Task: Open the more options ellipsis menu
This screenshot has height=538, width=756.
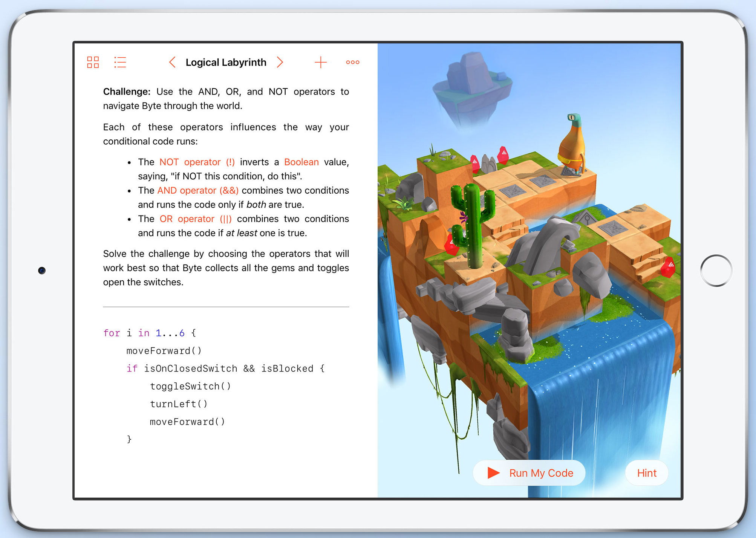Action: tap(353, 62)
